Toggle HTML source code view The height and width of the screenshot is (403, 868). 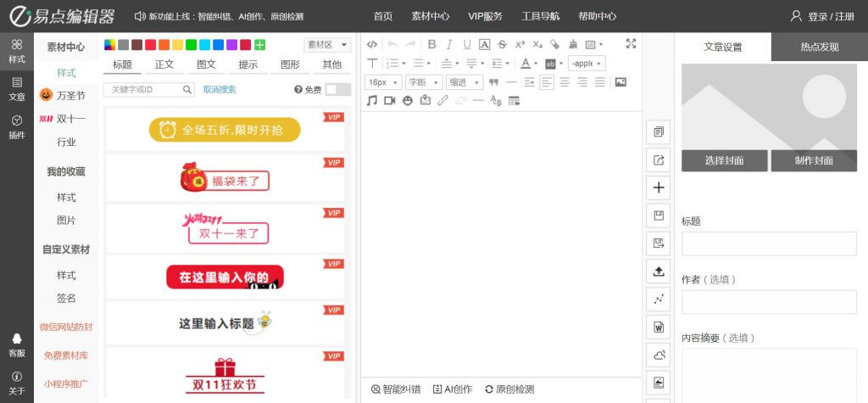click(372, 44)
